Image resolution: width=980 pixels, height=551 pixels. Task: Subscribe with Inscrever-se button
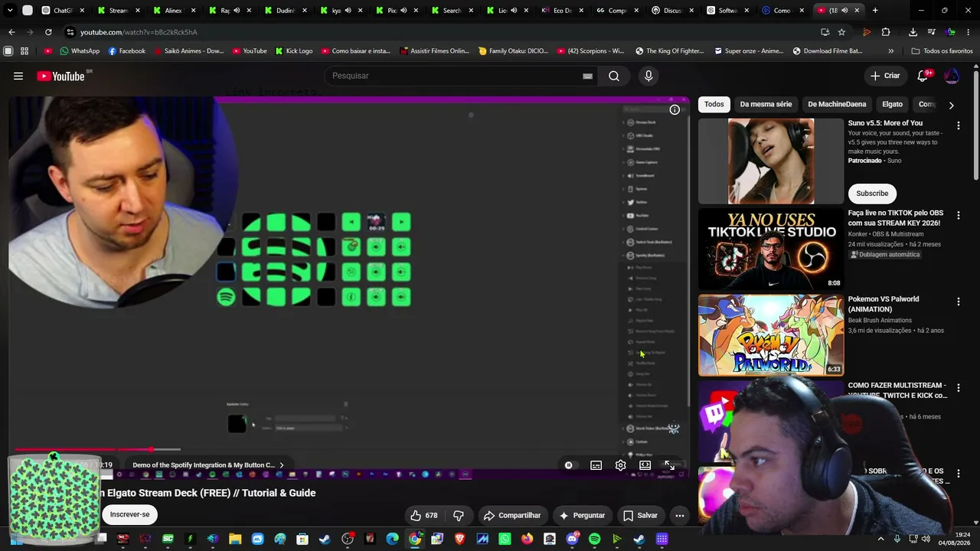tap(129, 514)
